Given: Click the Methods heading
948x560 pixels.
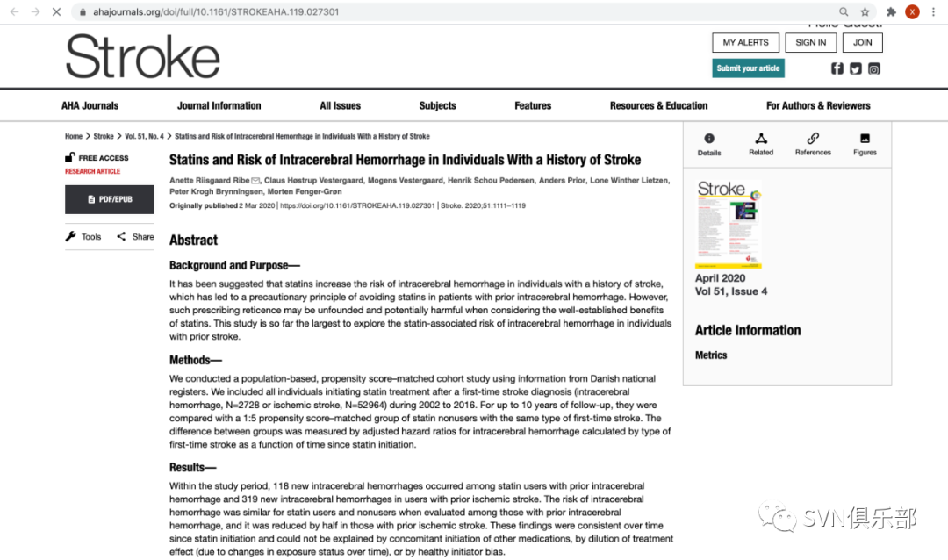Looking at the screenshot, I should pos(196,360).
